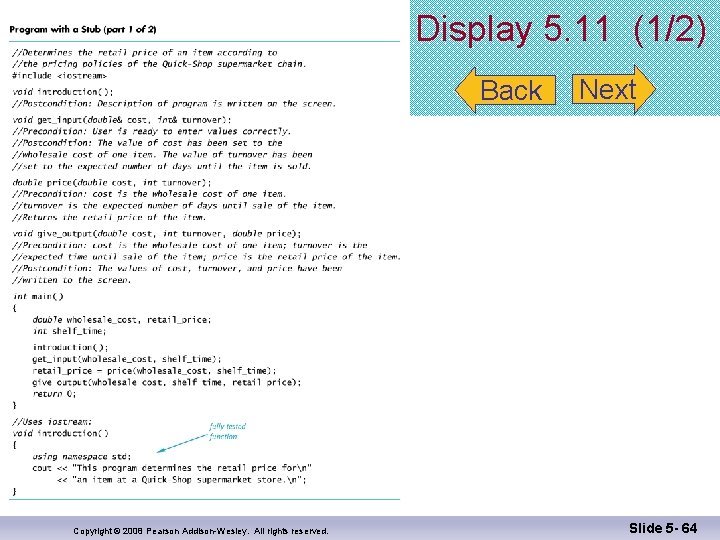Select the 'return 0;' line

click(x=54, y=394)
